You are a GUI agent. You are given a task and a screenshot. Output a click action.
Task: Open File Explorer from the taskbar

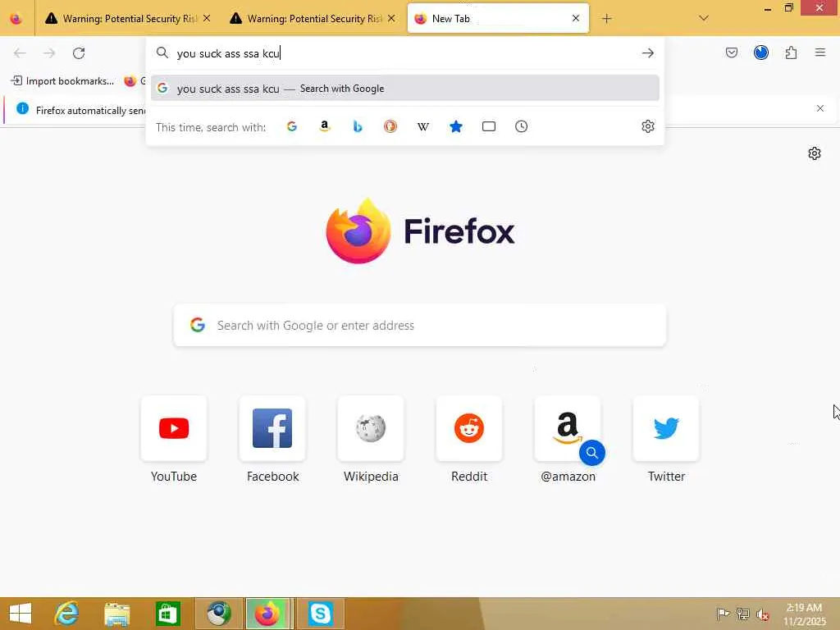coord(116,614)
